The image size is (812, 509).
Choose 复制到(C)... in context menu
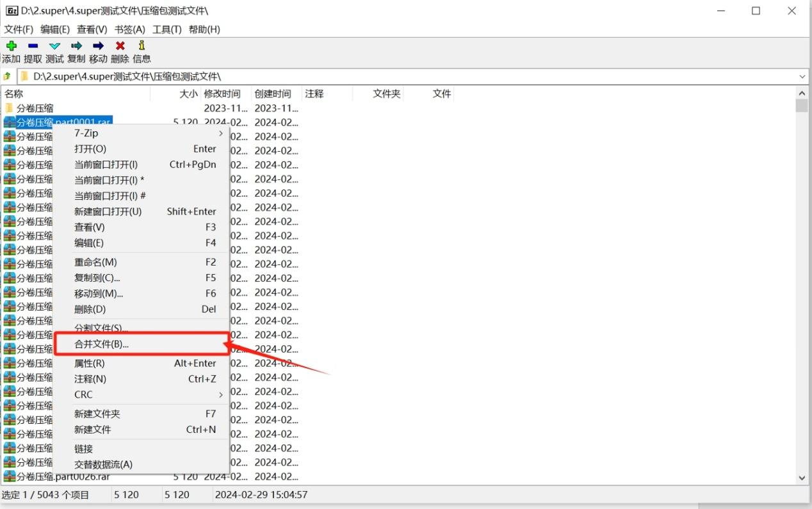[142, 278]
